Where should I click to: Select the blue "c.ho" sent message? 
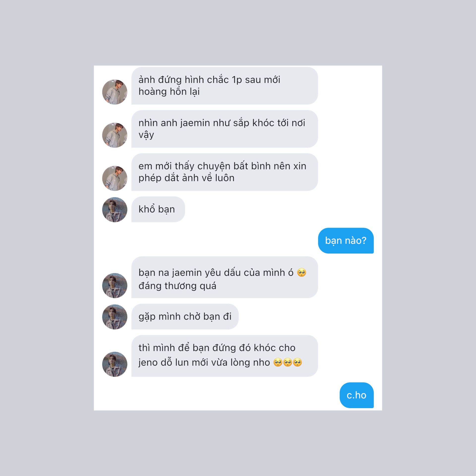pos(357,395)
